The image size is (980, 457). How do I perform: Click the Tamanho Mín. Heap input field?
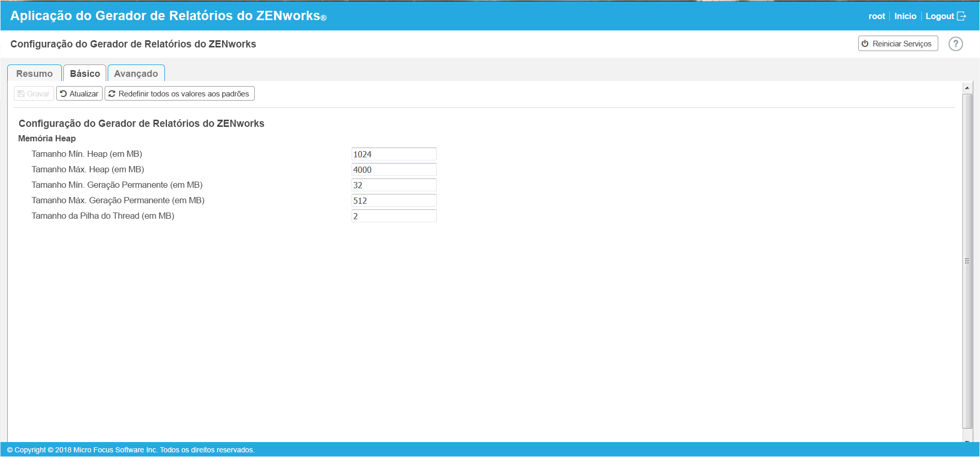click(x=394, y=154)
